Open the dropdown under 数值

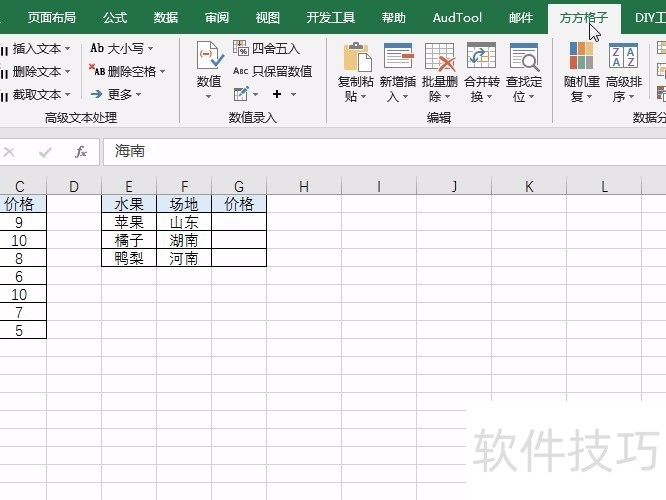pos(209,97)
